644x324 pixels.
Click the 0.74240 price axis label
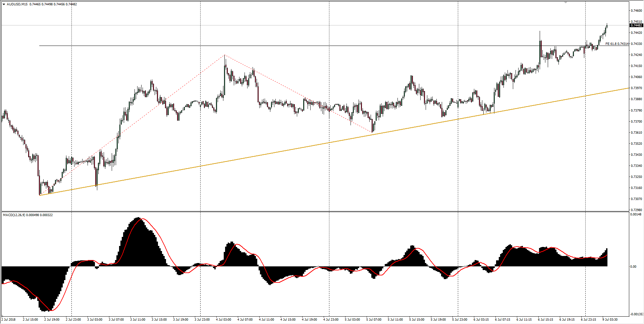coord(636,55)
